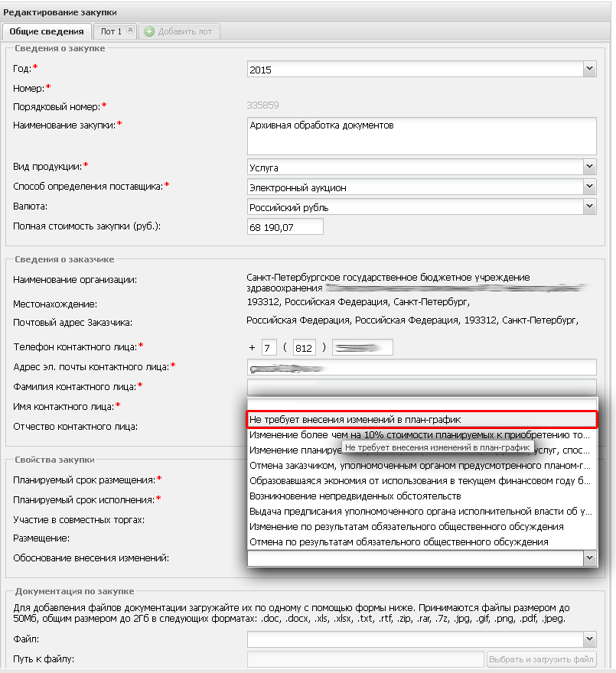Click the Планируемый срок исполнения label
This screenshot has width=616, height=673.
83,500
